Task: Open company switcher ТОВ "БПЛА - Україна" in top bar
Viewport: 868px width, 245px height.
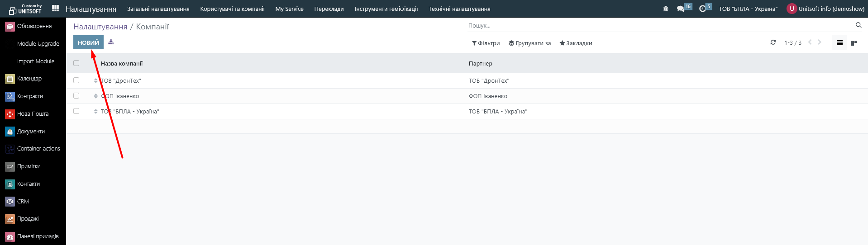Action: coord(748,9)
